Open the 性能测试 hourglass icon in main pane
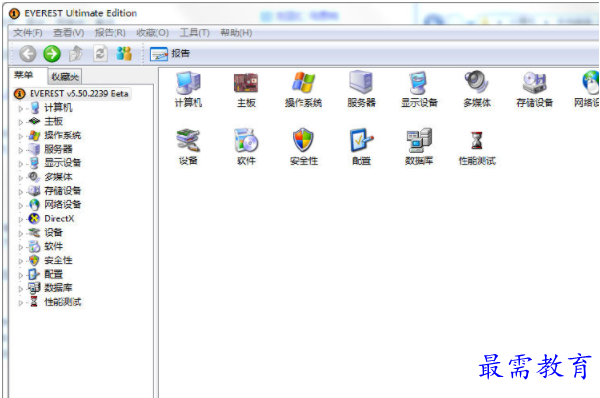The image size is (600, 398). pyautogui.click(x=477, y=148)
